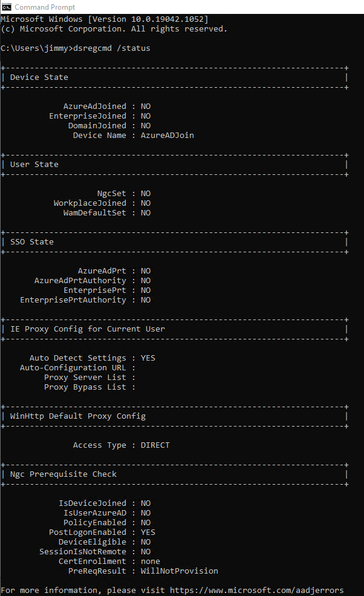
Task: Click the Command Prompt icon in title bar
Action: click(7, 7)
